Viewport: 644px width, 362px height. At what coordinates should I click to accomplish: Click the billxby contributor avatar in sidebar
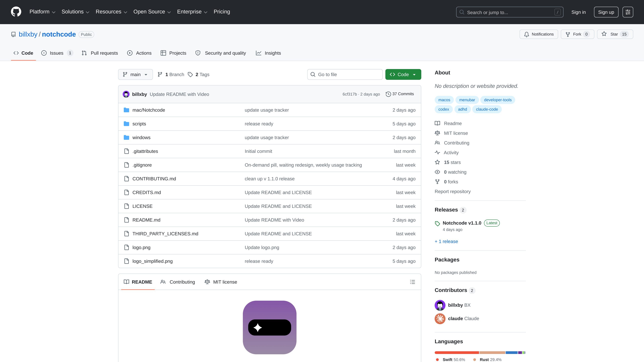click(440, 305)
